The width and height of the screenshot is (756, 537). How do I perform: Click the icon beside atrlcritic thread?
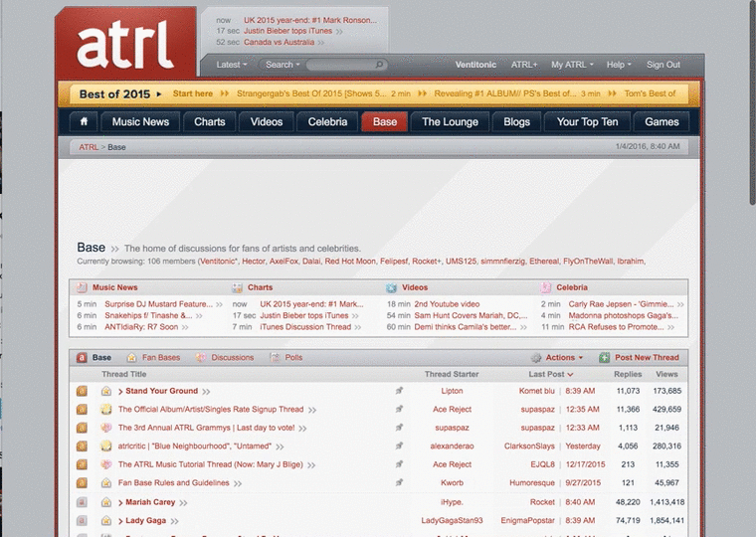[106, 446]
